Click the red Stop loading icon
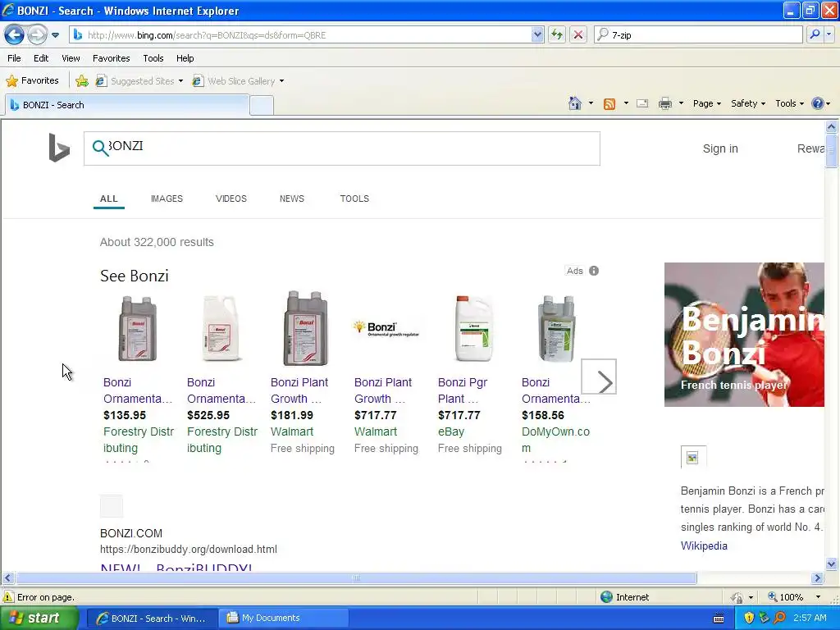 click(578, 34)
